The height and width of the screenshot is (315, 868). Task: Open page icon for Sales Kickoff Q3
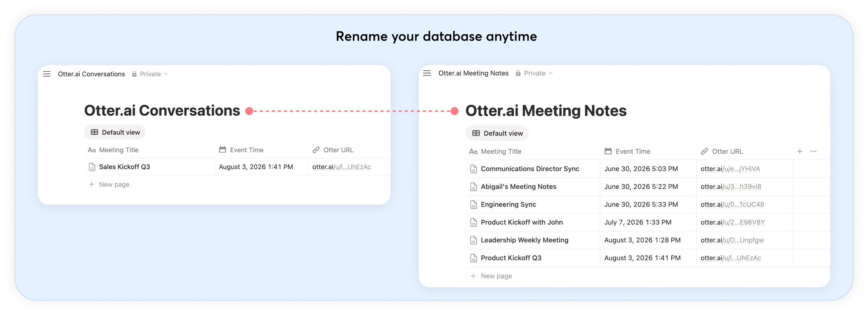[x=92, y=167]
